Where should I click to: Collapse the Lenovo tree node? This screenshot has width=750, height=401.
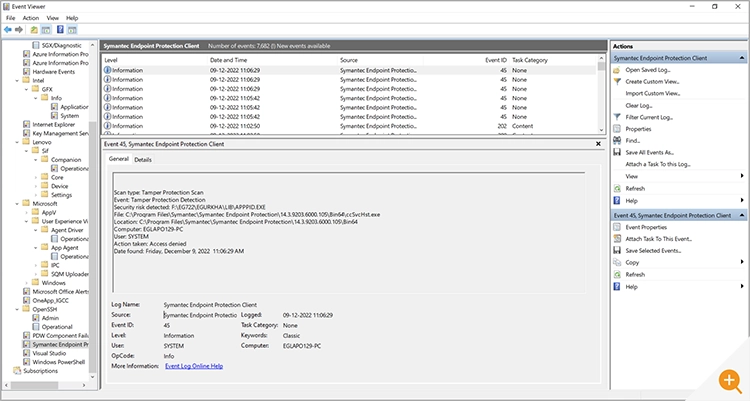pyautogui.click(x=17, y=142)
